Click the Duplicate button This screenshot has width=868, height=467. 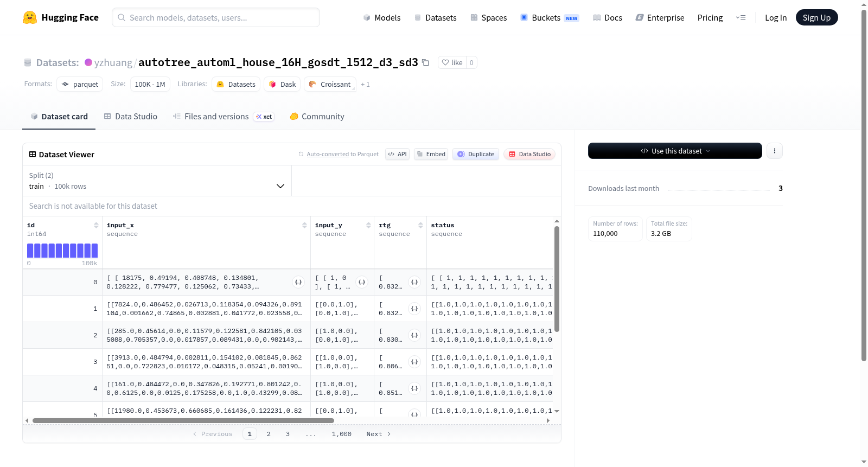click(x=476, y=154)
